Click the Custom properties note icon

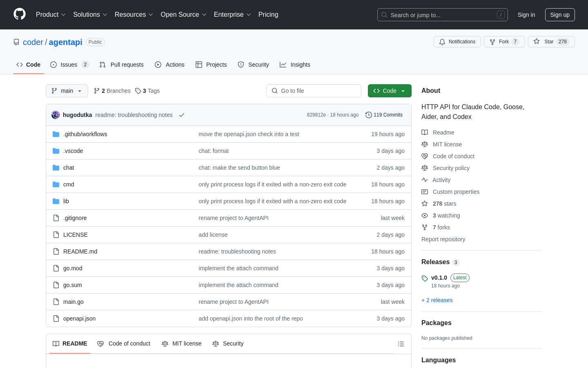tap(425, 192)
